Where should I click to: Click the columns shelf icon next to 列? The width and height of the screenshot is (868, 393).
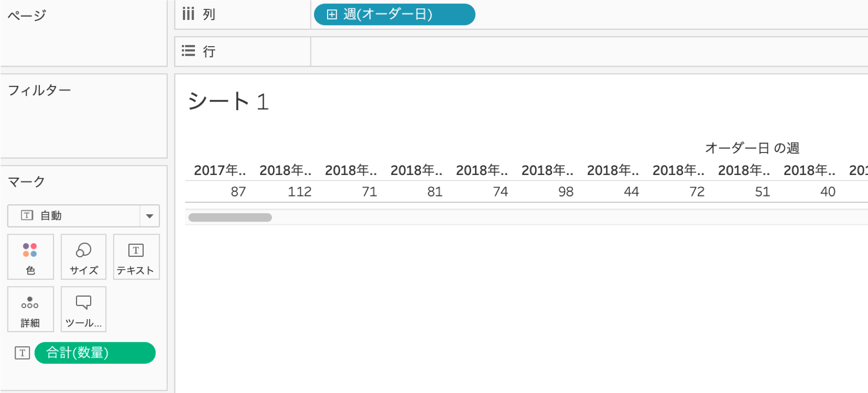188,14
